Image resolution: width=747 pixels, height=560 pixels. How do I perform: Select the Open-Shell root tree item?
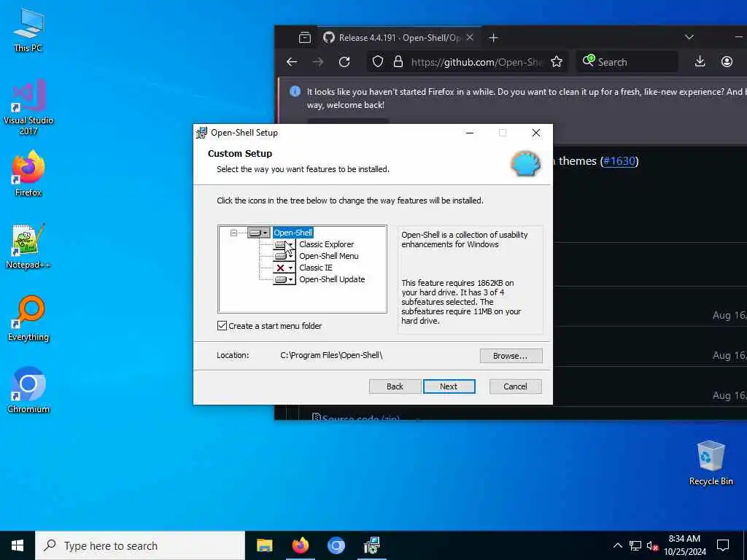pyautogui.click(x=293, y=233)
